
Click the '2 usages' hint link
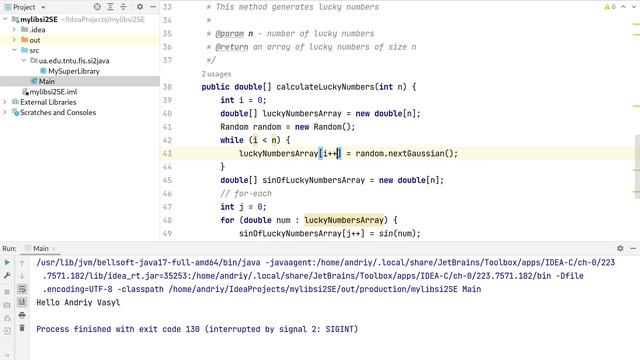point(216,74)
